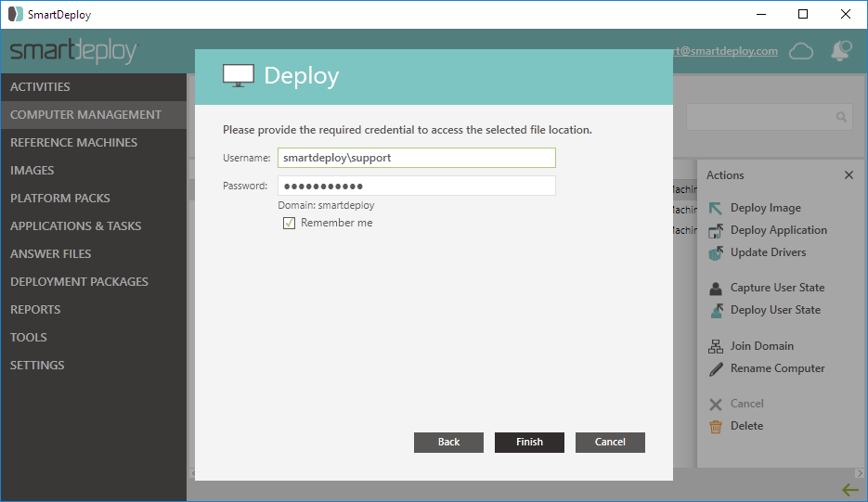Click Update Drivers action label
The image size is (868, 502).
tap(768, 252)
